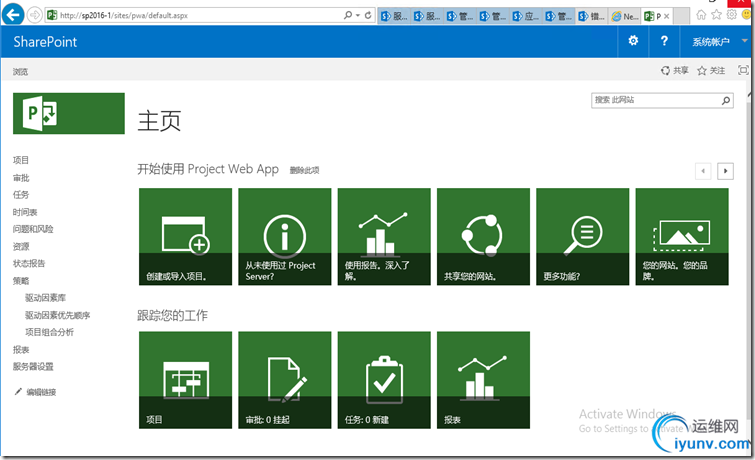Open 报表 in the left navigation
Image resolution: width=755 pixels, height=460 pixels.
tap(21, 349)
